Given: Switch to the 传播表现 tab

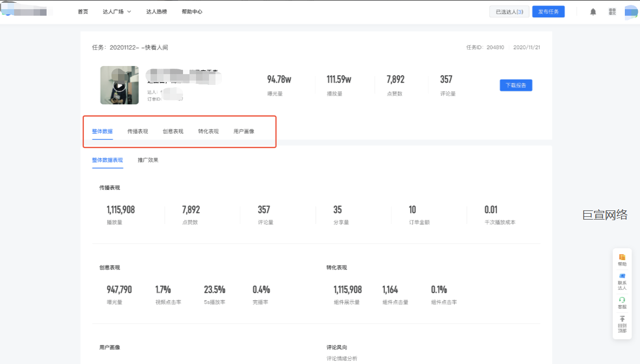Looking at the screenshot, I should (138, 131).
